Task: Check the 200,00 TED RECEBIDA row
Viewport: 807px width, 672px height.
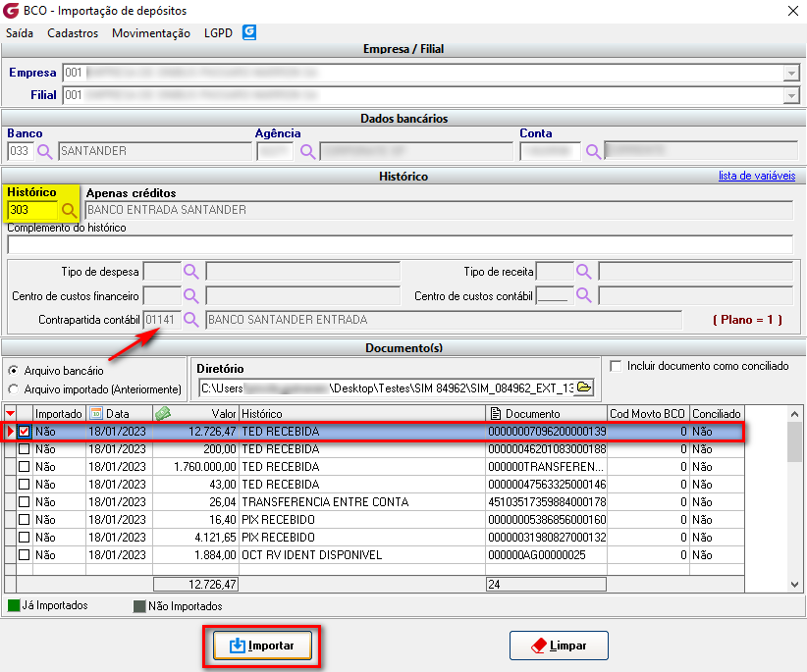Action: (25, 449)
